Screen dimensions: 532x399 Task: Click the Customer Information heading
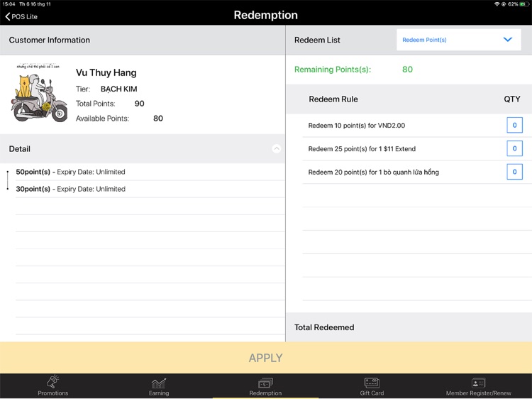point(50,40)
